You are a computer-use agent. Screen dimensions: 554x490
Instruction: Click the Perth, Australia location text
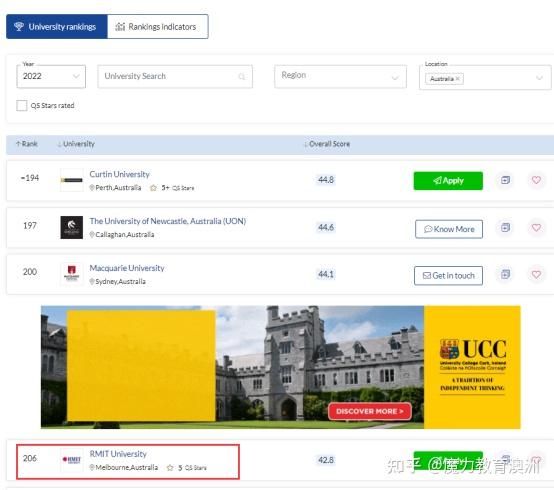pyautogui.click(x=118, y=188)
